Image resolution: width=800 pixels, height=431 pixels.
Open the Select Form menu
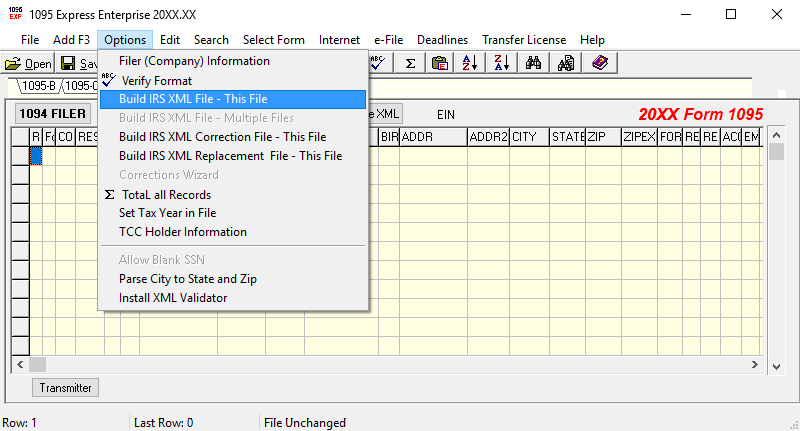273,40
